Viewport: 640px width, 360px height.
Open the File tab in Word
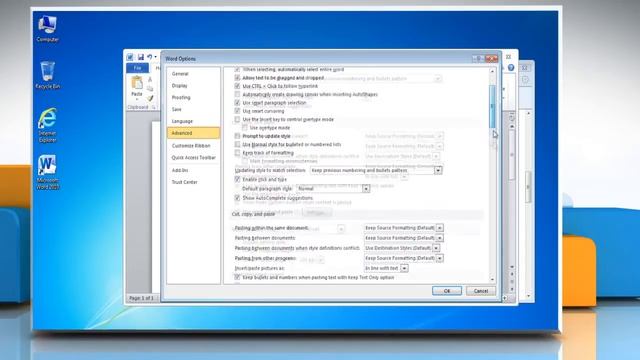click(138, 68)
